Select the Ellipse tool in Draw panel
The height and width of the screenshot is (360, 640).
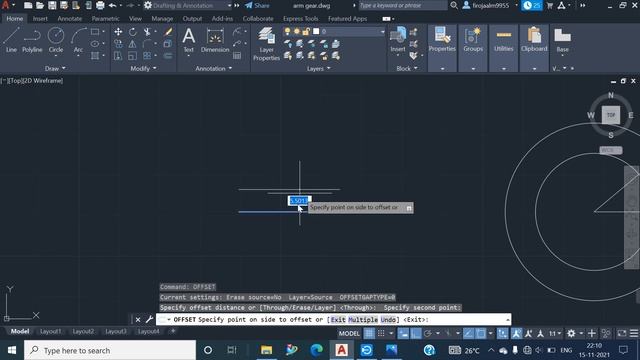(95, 44)
